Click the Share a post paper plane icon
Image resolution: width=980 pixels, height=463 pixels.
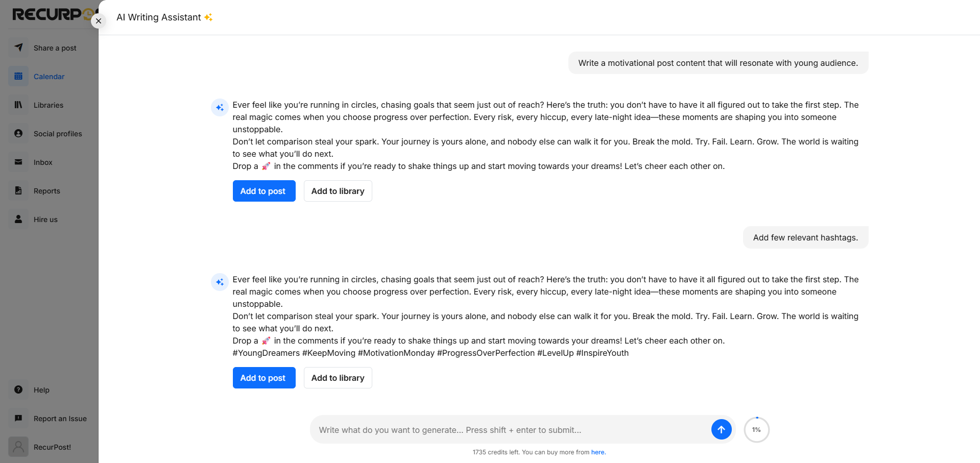click(x=18, y=47)
